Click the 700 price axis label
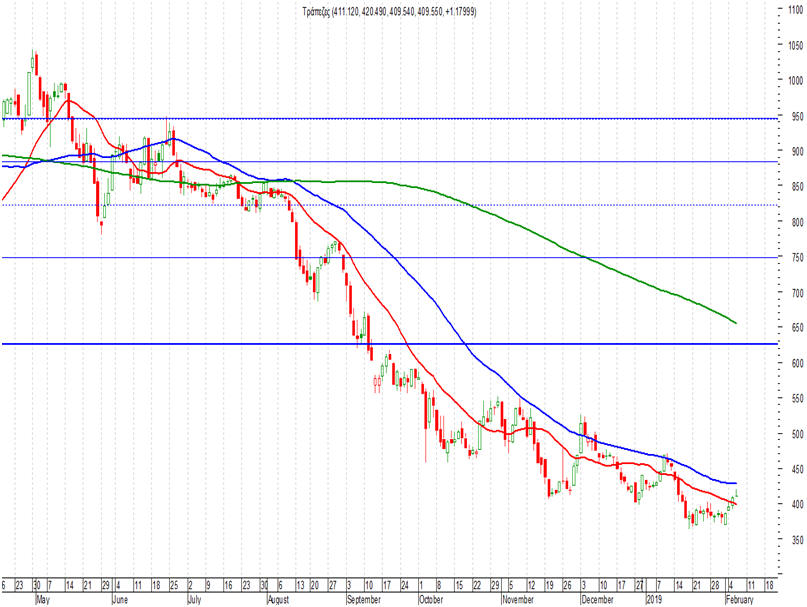Screen dimensions: 807x607 [x=797, y=293]
